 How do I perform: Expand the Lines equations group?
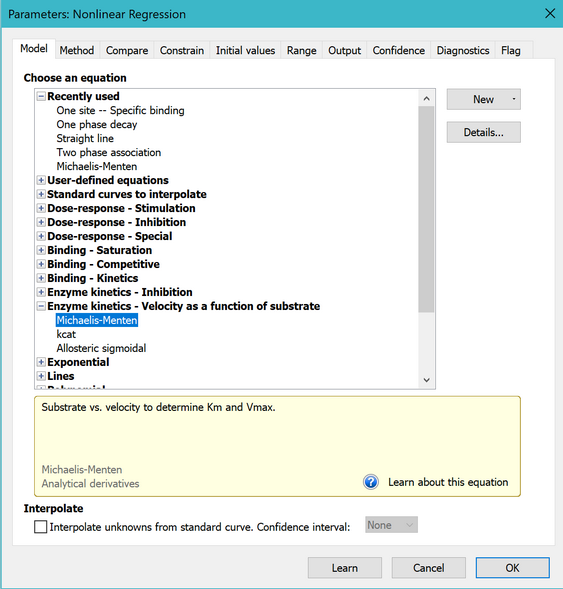pos(41,376)
